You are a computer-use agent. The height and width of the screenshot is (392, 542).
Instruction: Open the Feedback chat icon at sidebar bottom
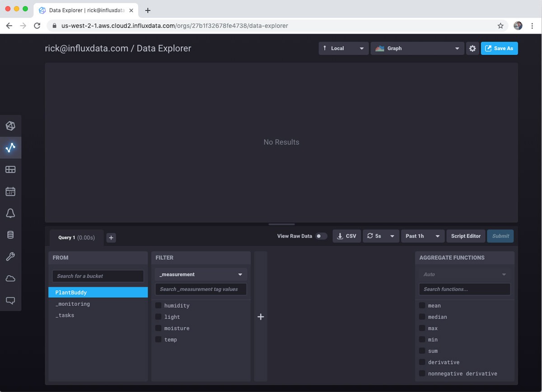[11, 300]
